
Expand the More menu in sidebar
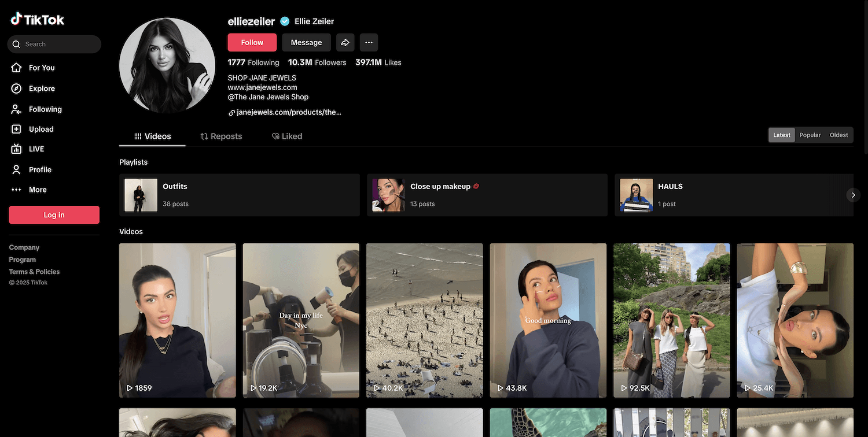pyautogui.click(x=37, y=190)
